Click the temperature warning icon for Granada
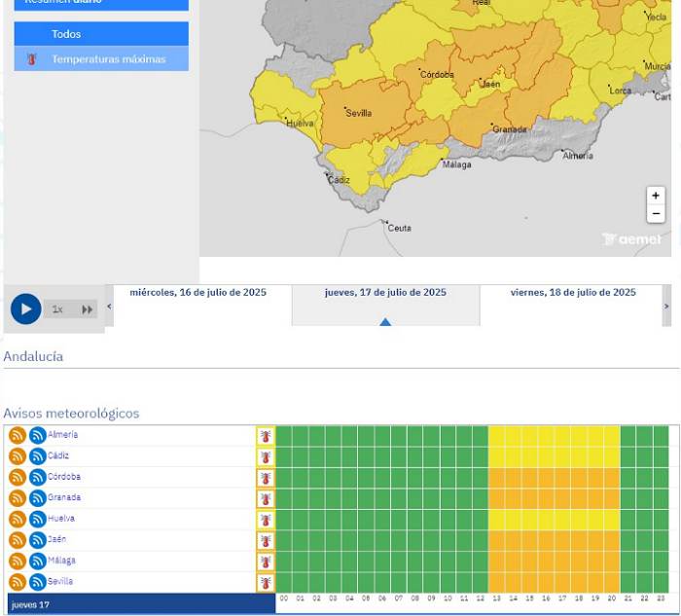681x616 pixels. (266, 499)
